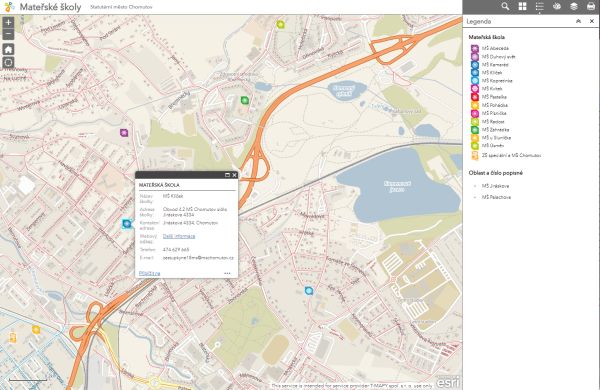Click MŠ Kopretinka legend symbol

point(475,81)
